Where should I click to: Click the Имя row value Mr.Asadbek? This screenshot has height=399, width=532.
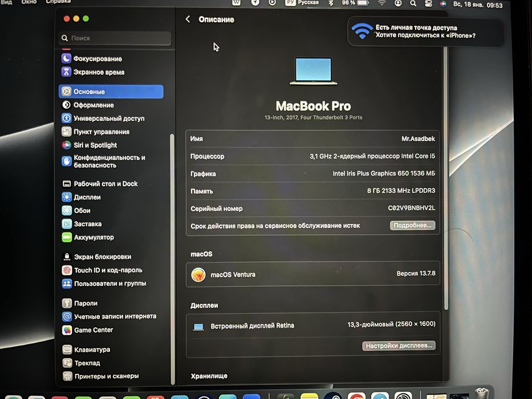418,139
